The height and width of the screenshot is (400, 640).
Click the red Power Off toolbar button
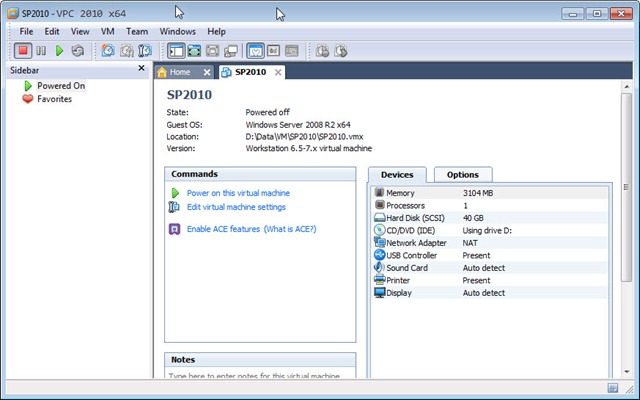click(x=23, y=50)
